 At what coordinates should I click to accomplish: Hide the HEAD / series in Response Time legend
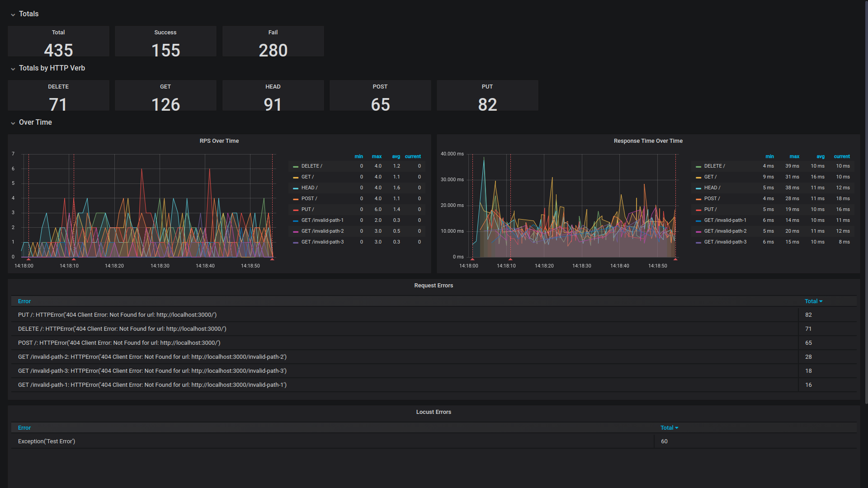point(712,188)
